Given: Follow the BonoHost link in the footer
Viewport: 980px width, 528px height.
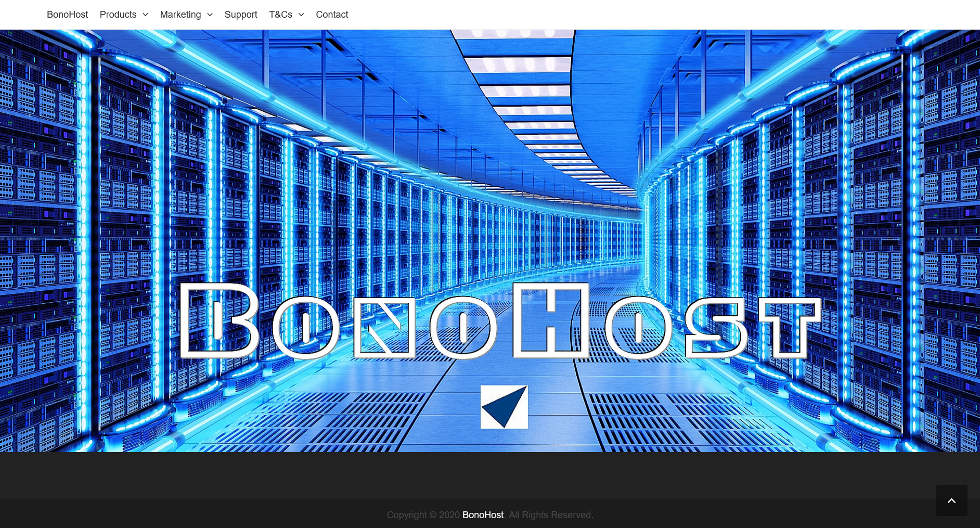Looking at the screenshot, I should [x=483, y=515].
